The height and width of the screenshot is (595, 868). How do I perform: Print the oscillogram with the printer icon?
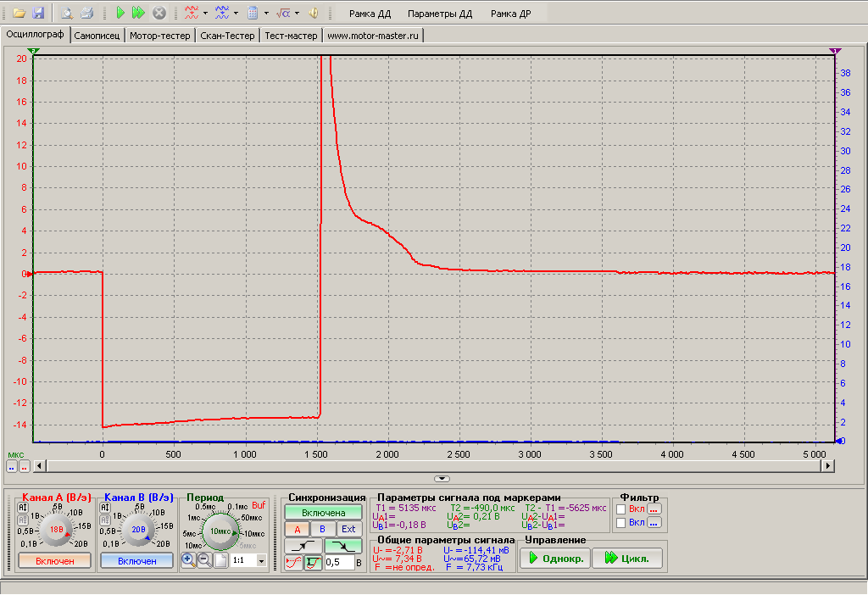(86, 13)
